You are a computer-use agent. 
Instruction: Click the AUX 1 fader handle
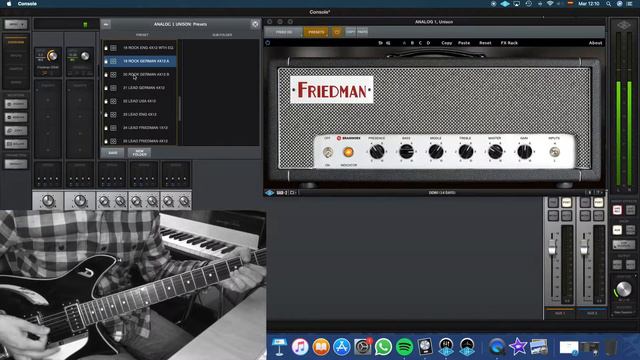552,247
